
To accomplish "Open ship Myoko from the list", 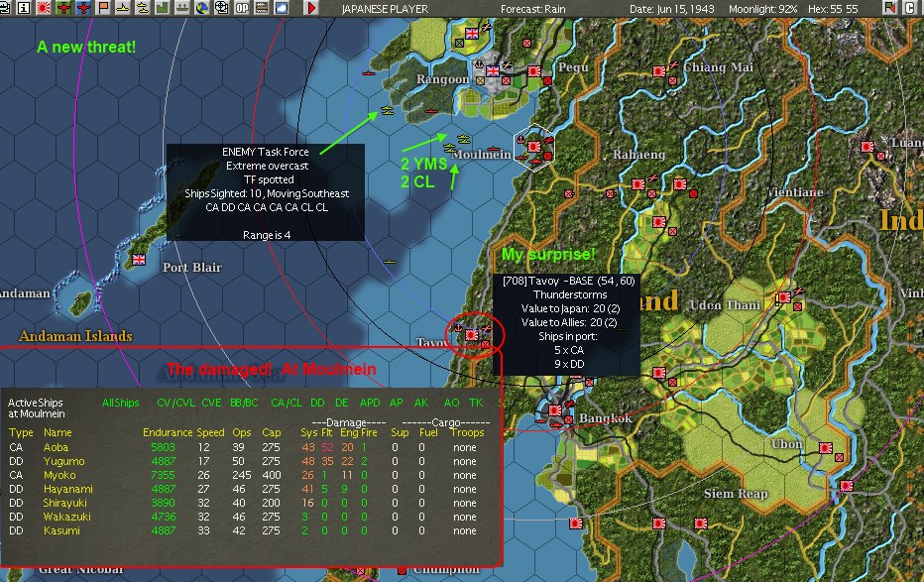I will [59, 475].
